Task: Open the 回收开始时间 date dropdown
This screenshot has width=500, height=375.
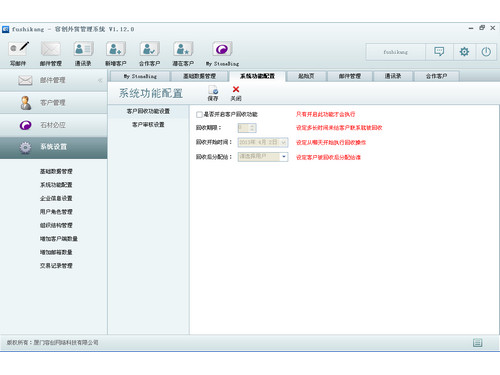Action: coord(283,142)
